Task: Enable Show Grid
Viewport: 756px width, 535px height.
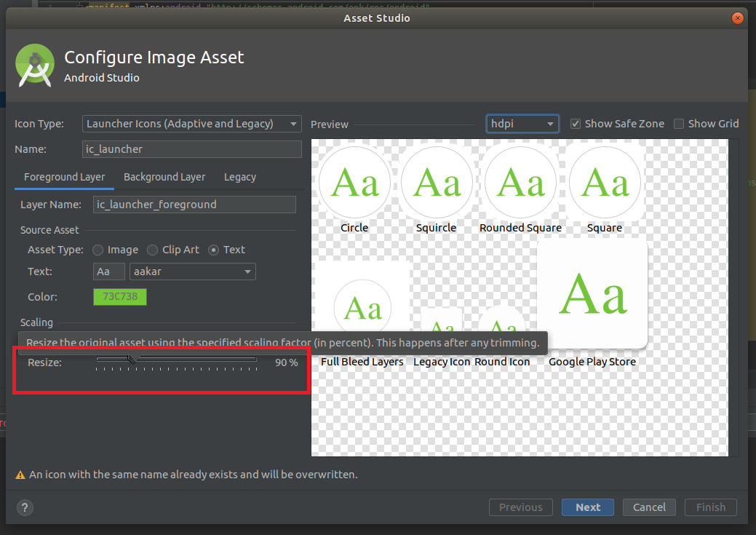Action: click(x=679, y=123)
